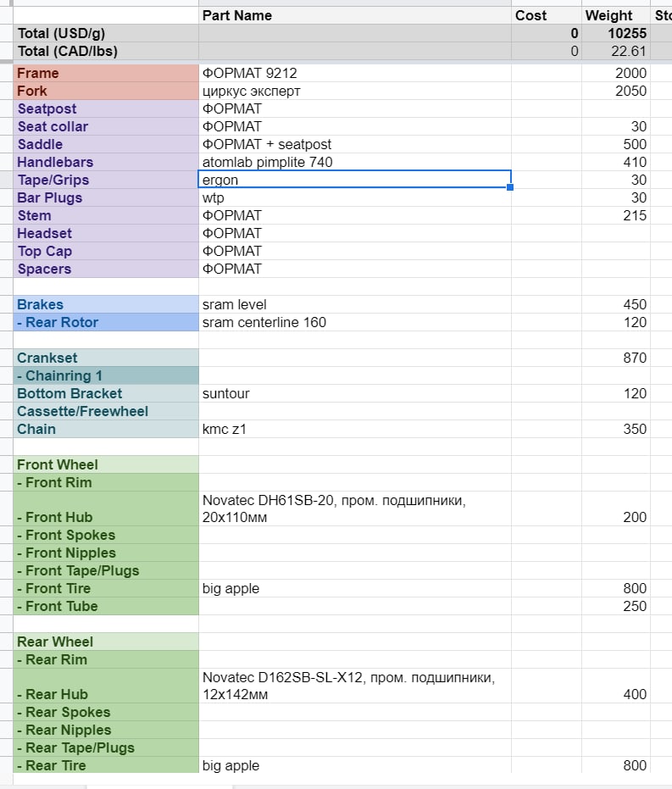Select the suntour cell
672x789 pixels.
coord(354,393)
